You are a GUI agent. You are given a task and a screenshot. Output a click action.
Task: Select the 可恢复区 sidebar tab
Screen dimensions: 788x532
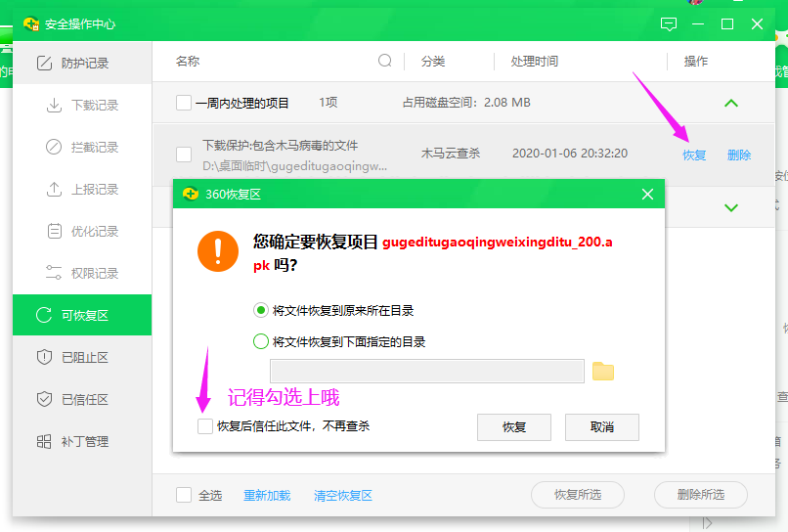click(x=82, y=315)
